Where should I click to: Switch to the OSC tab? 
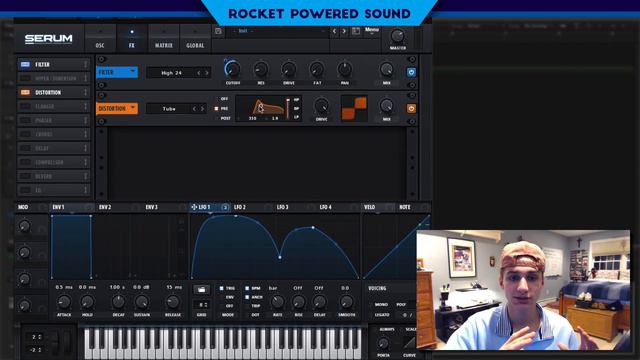click(x=100, y=38)
